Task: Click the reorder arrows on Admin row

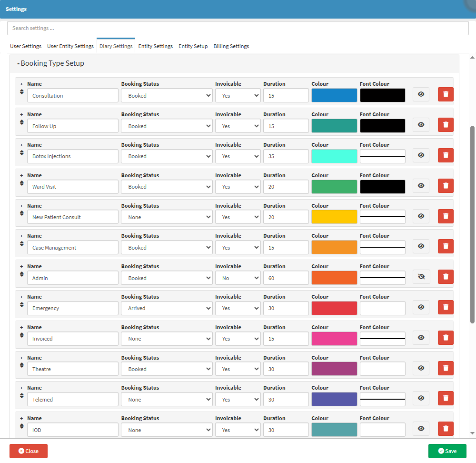Action: click(x=21, y=274)
